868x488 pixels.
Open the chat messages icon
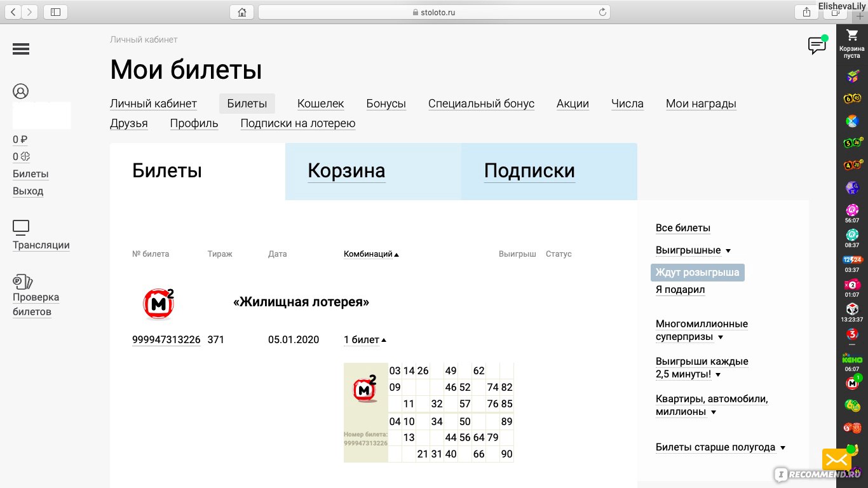pyautogui.click(x=817, y=46)
